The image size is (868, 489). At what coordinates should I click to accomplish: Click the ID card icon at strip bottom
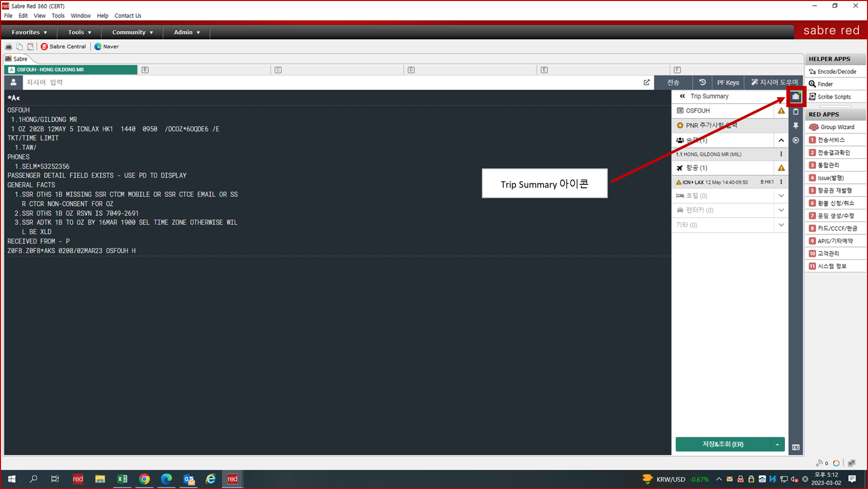point(796,447)
